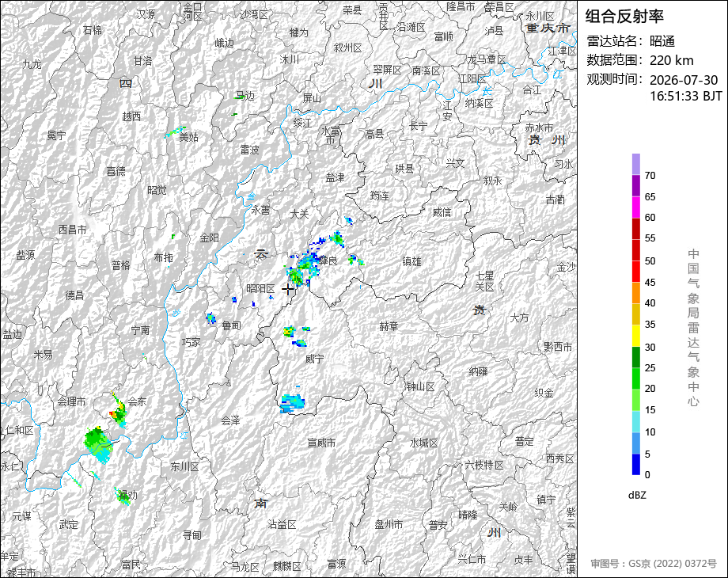728x578 pixels.
Task: Click the yellow 30 dBZ legend color
Action: tap(636, 336)
